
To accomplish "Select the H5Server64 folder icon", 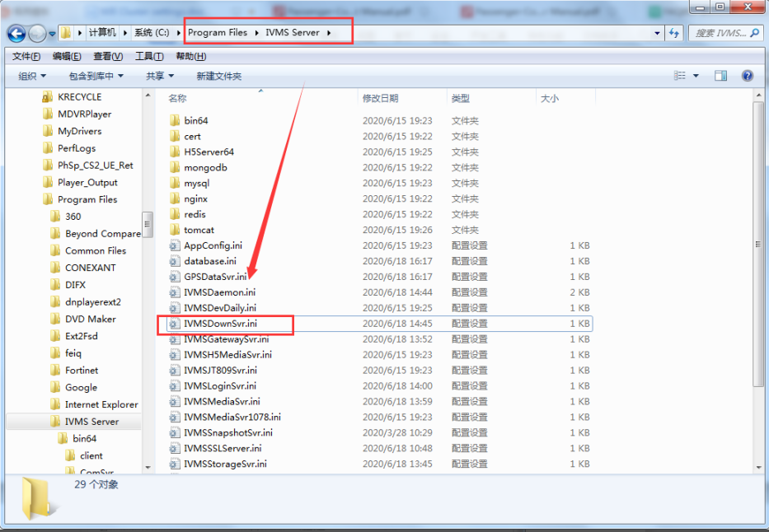I will click(x=175, y=152).
